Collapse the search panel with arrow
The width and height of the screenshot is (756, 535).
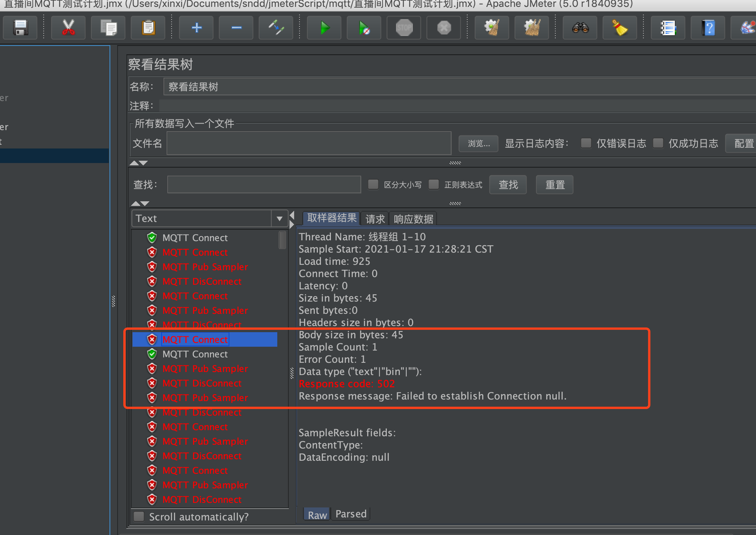pos(135,203)
